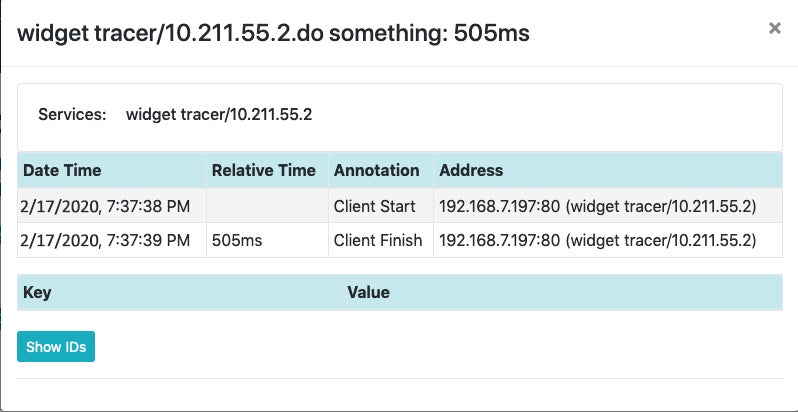
Task: Click the 505ms duration in dialog title
Action: point(492,33)
